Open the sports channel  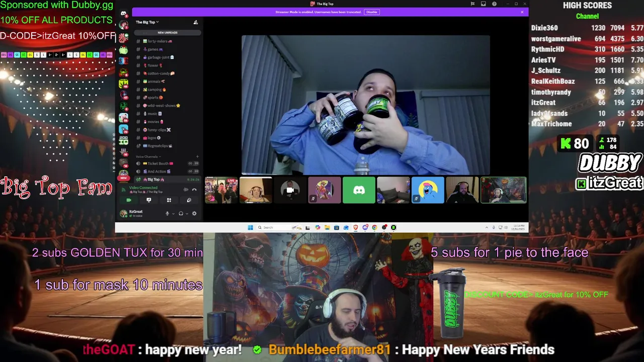click(168, 98)
